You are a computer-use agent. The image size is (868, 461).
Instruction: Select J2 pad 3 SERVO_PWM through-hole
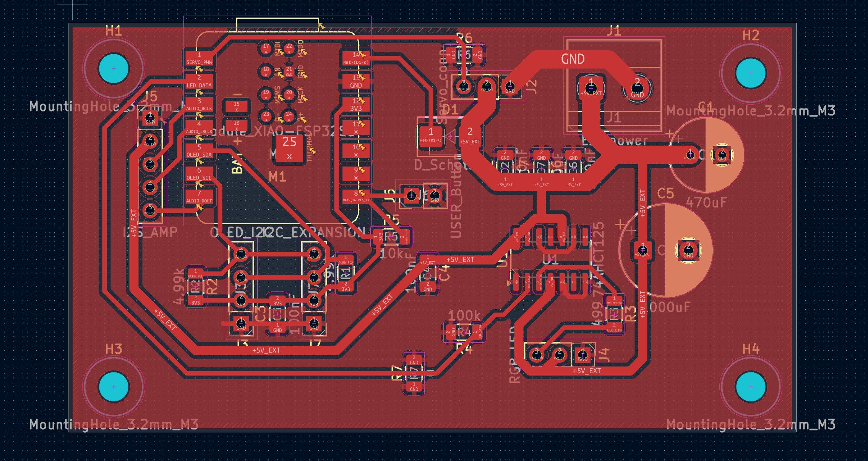463,86
